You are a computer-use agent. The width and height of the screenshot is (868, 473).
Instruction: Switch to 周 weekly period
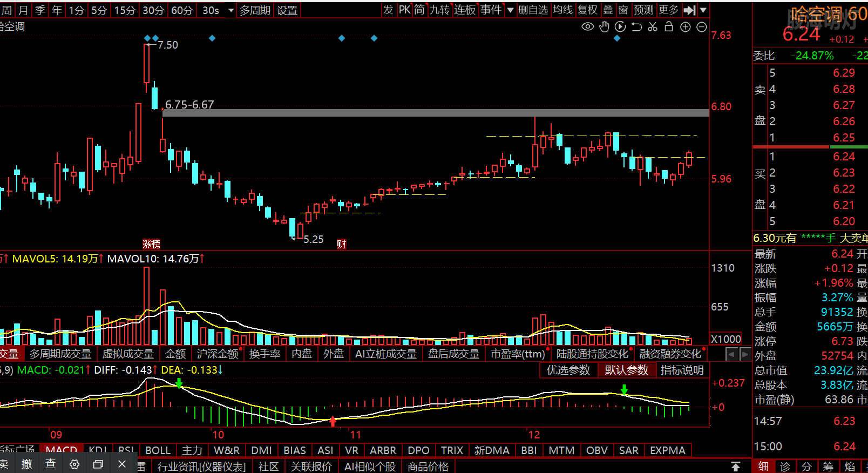pyautogui.click(x=6, y=10)
